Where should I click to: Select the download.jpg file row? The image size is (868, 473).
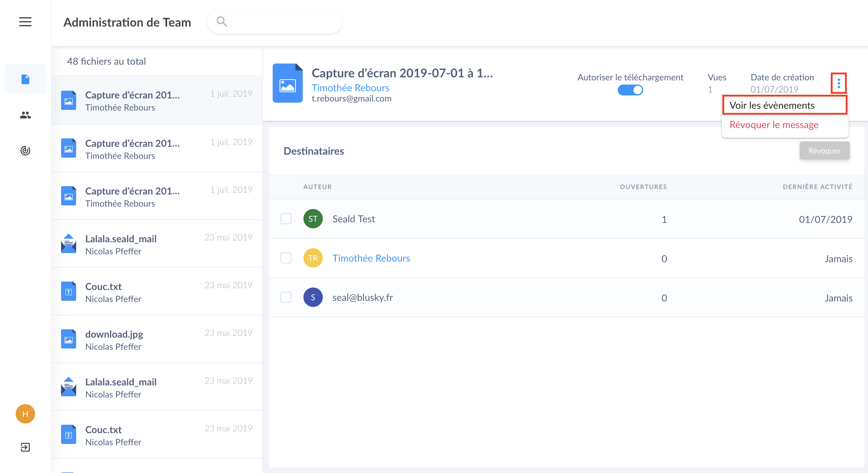click(157, 339)
